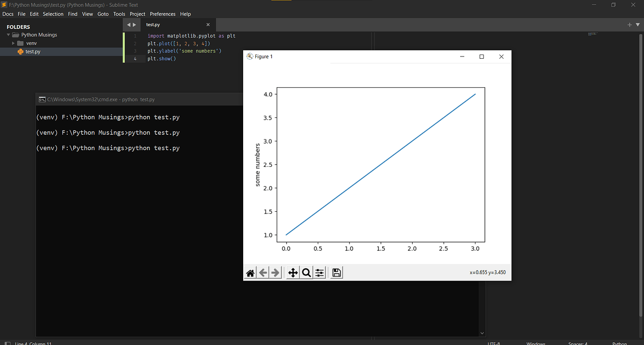
Task: Open the Project menu
Action: click(137, 14)
